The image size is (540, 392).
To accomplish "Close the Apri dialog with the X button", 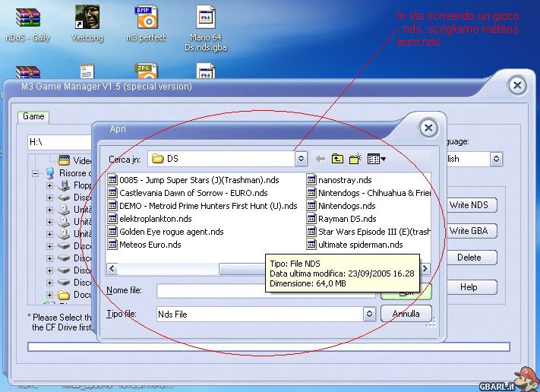I will click(428, 128).
